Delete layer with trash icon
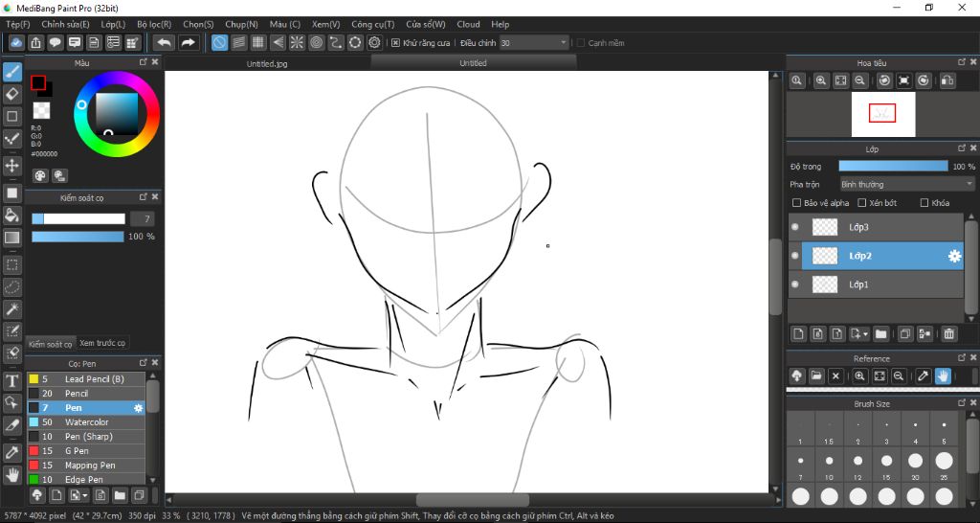980x523 pixels. [948, 334]
